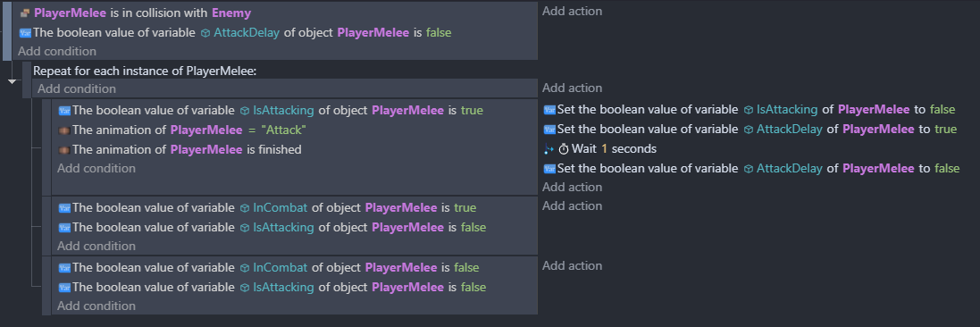
Task: Click 'true' value in IsAttacking condition
Action: (x=472, y=111)
